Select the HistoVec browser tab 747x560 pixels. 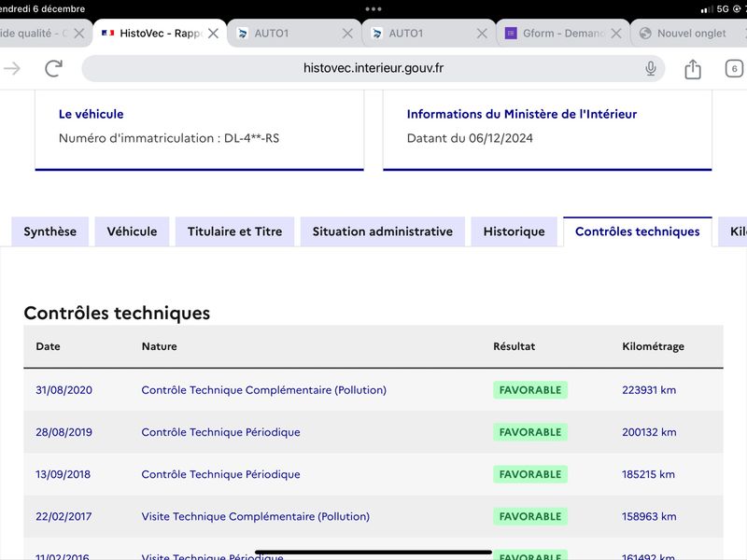[x=160, y=34]
